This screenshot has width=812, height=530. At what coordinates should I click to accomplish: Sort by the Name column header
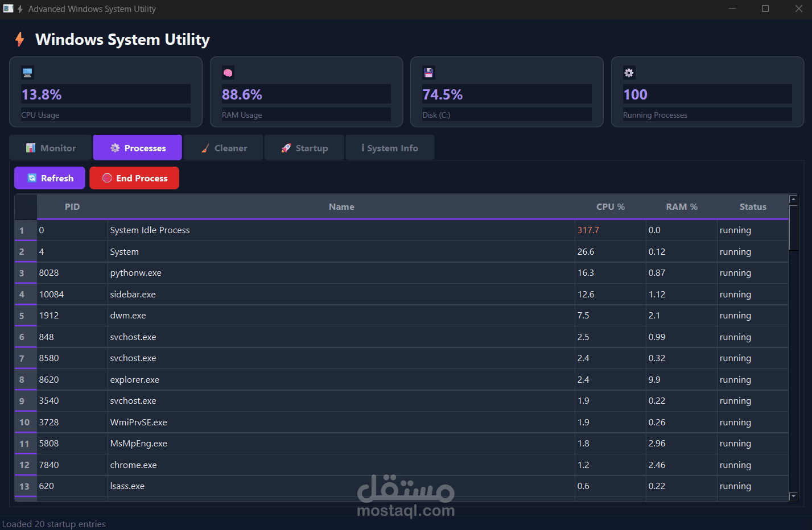(341, 207)
